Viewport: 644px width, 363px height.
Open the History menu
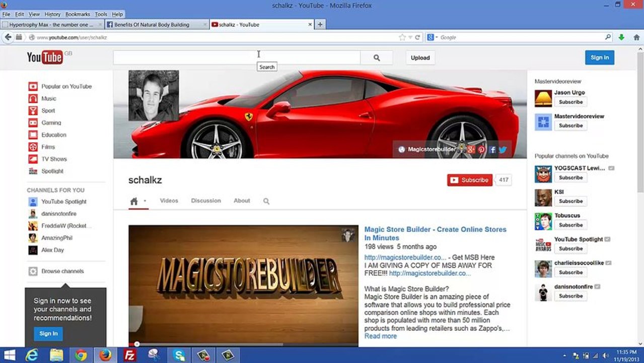click(x=52, y=15)
